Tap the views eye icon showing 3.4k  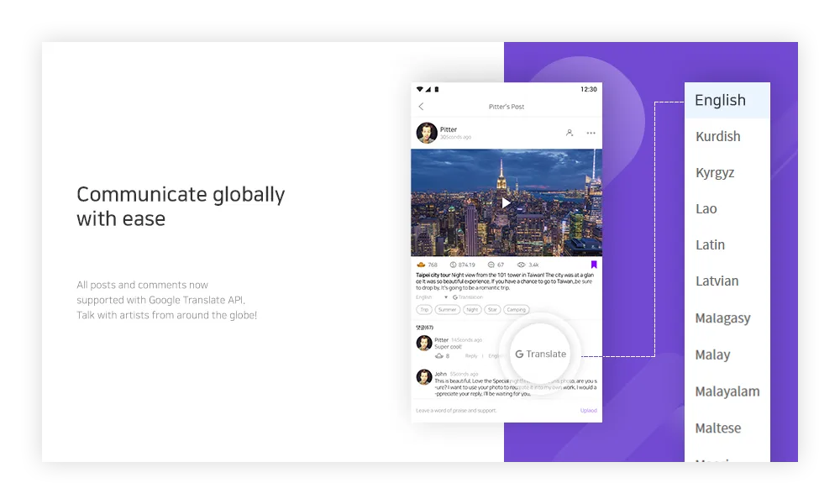pyautogui.click(x=521, y=265)
